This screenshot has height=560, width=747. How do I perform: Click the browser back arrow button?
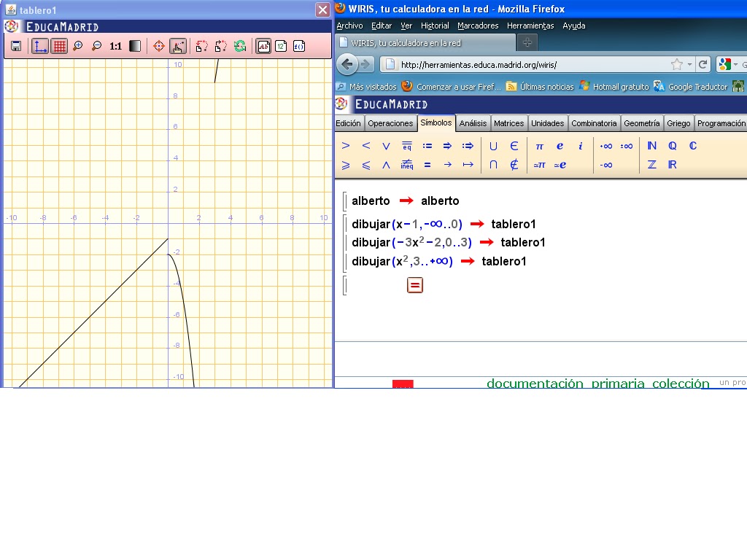347,64
